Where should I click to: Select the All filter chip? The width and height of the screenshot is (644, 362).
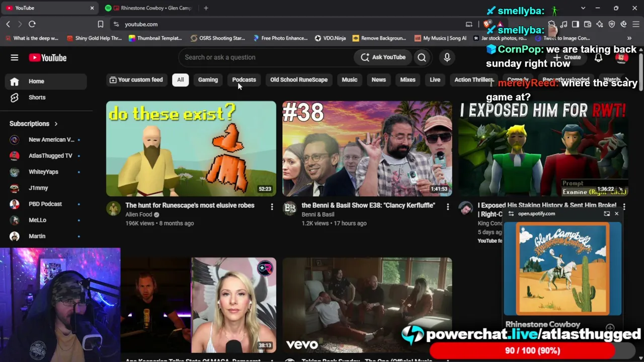coord(180,80)
